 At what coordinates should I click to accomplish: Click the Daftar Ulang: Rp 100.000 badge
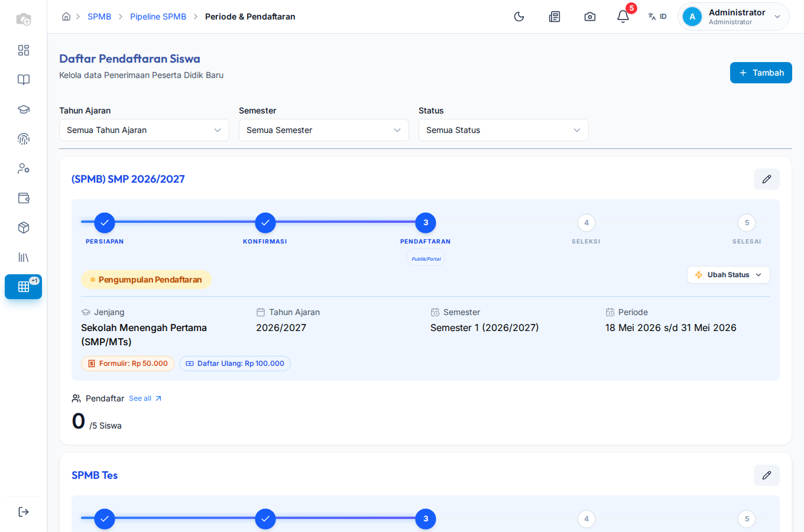pyautogui.click(x=235, y=364)
